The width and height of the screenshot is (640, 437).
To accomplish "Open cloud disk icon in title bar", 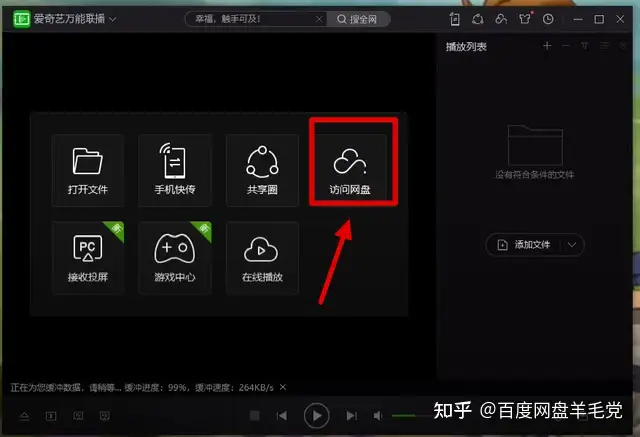I will 501,19.
